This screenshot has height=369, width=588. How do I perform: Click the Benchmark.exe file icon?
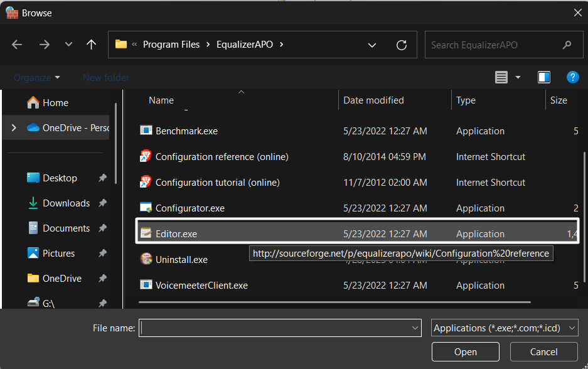point(146,131)
